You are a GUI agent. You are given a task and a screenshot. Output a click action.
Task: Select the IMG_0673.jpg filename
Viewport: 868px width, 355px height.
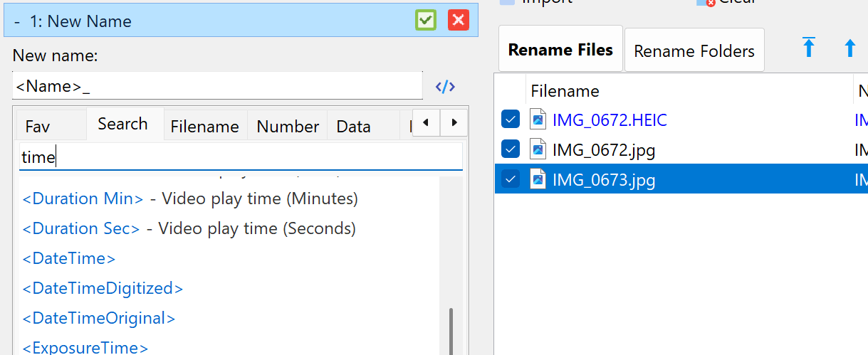(x=604, y=180)
